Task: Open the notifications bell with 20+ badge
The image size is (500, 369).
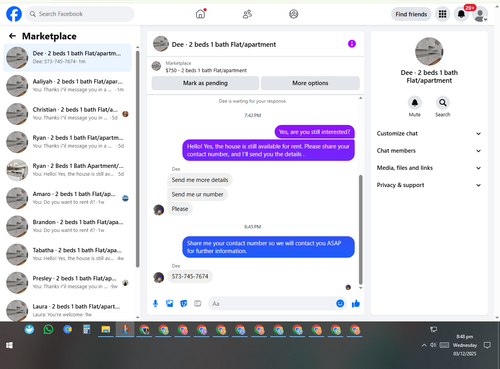Action: [461, 14]
